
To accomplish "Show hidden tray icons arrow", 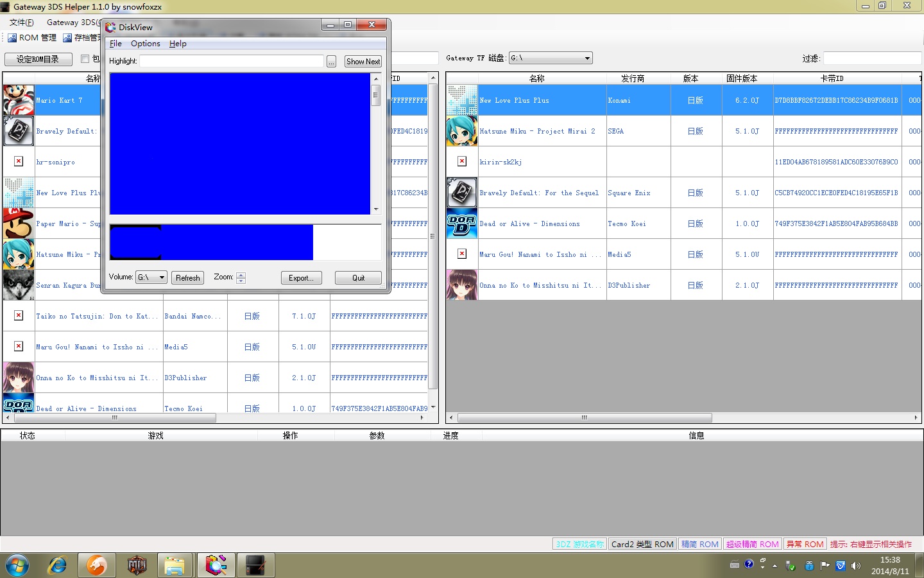I will coord(774,566).
